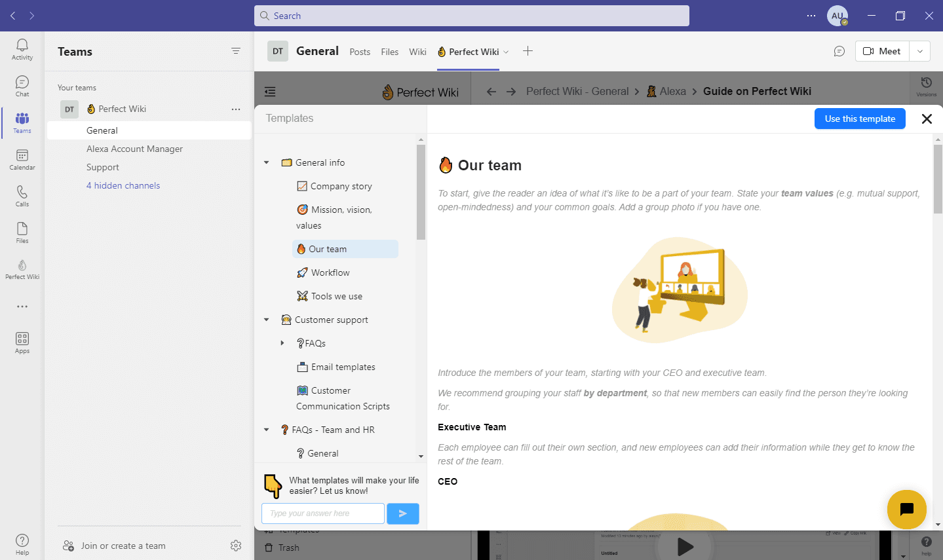Open the Versions history icon

point(926,86)
